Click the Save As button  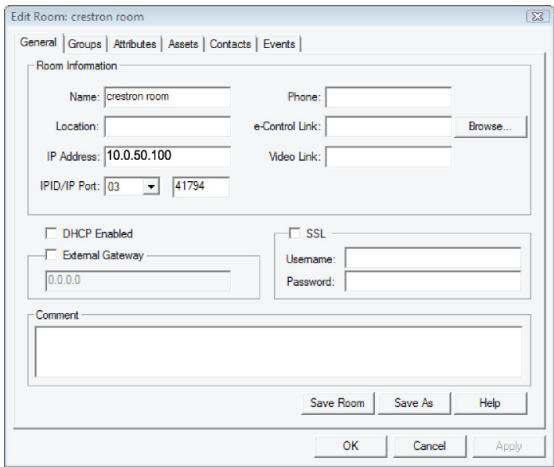414,403
